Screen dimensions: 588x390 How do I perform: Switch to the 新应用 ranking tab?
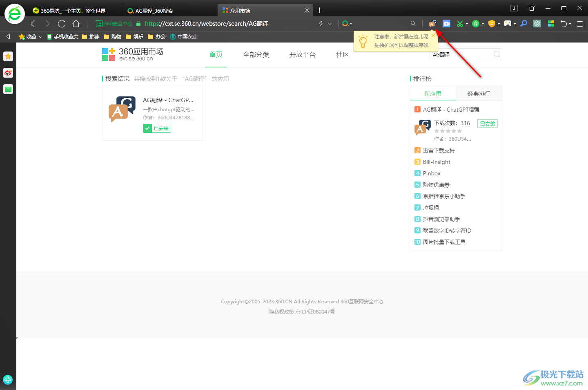tap(433, 94)
